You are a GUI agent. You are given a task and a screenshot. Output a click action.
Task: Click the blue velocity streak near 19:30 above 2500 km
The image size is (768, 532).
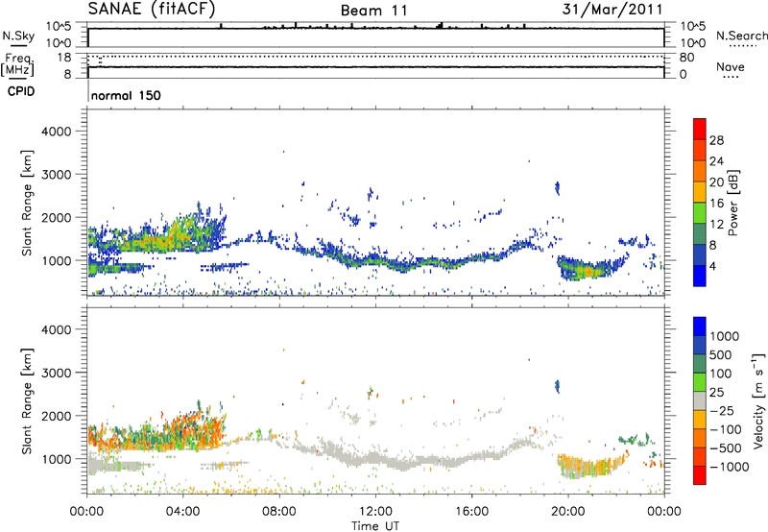557,386
